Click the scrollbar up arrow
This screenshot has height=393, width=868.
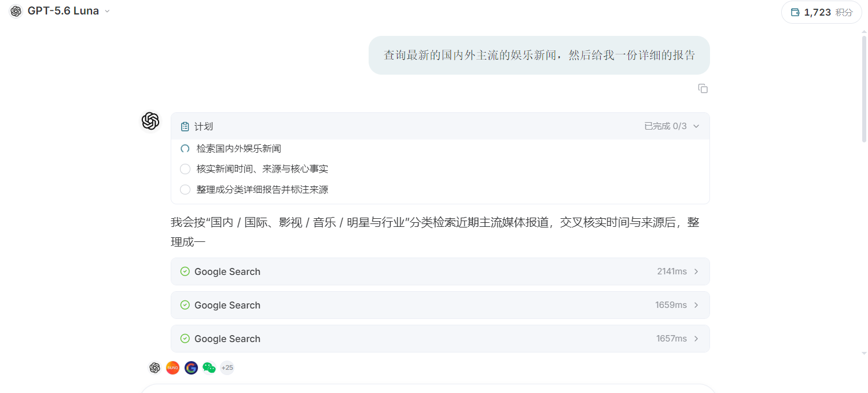coord(864,32)
